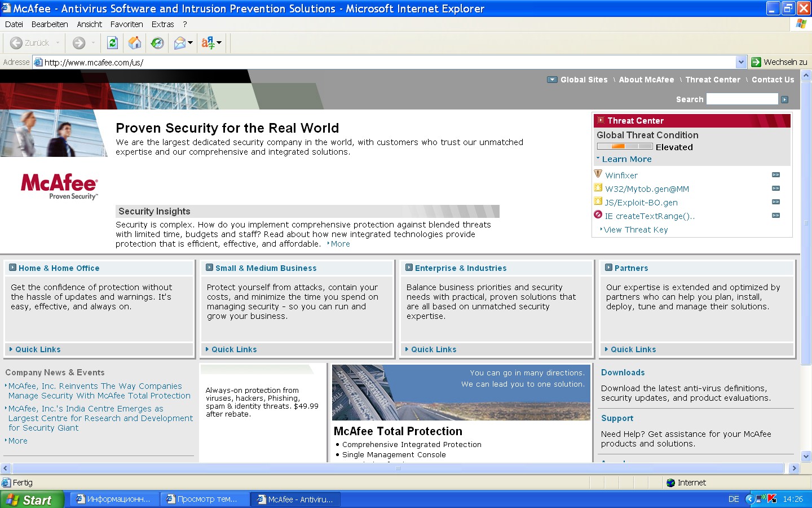The height and width of the screenshot is (508, 812).
Task: Submit search with the arrow button
Action: point(784,99)
